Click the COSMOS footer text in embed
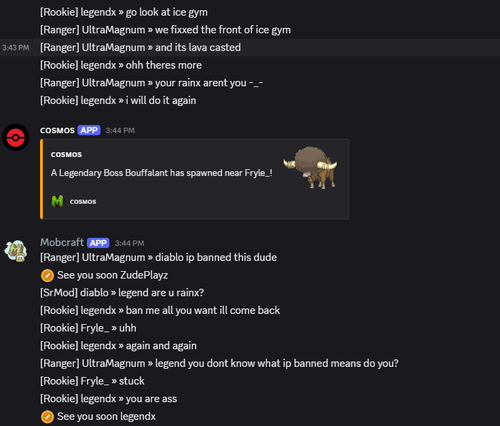Screen dimensions: 500x426 [x=83, y=201]
